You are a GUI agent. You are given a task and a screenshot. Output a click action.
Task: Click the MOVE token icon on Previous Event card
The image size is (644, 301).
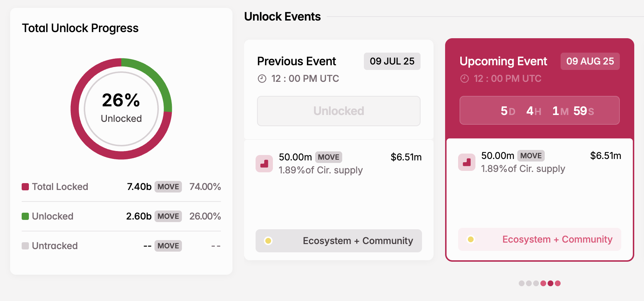coord(264,164)
